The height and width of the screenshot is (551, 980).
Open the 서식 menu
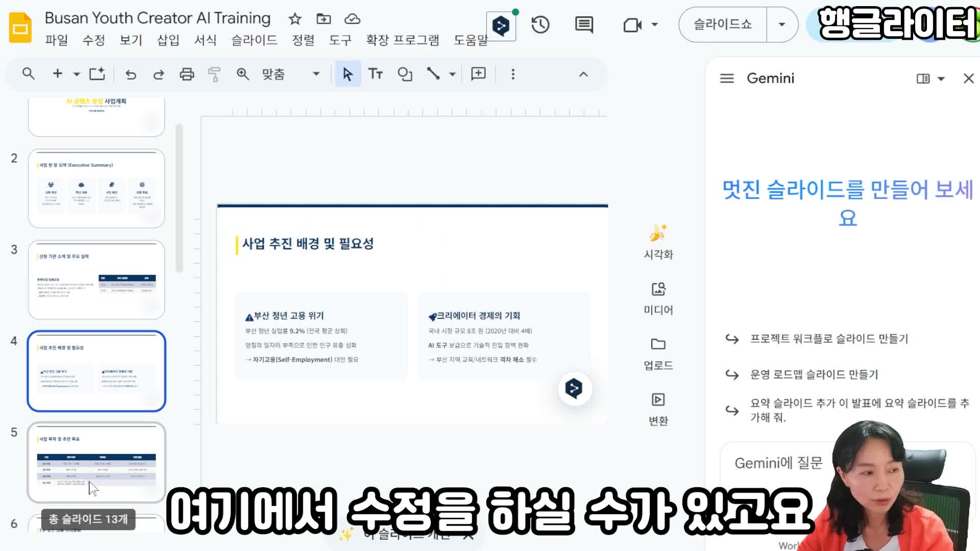point(205,40)
